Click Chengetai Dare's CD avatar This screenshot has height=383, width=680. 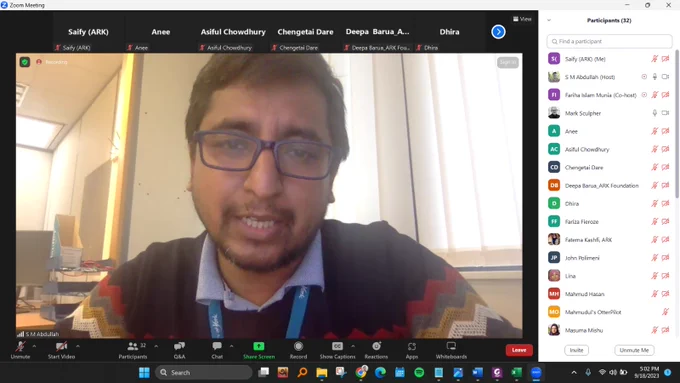554,167
